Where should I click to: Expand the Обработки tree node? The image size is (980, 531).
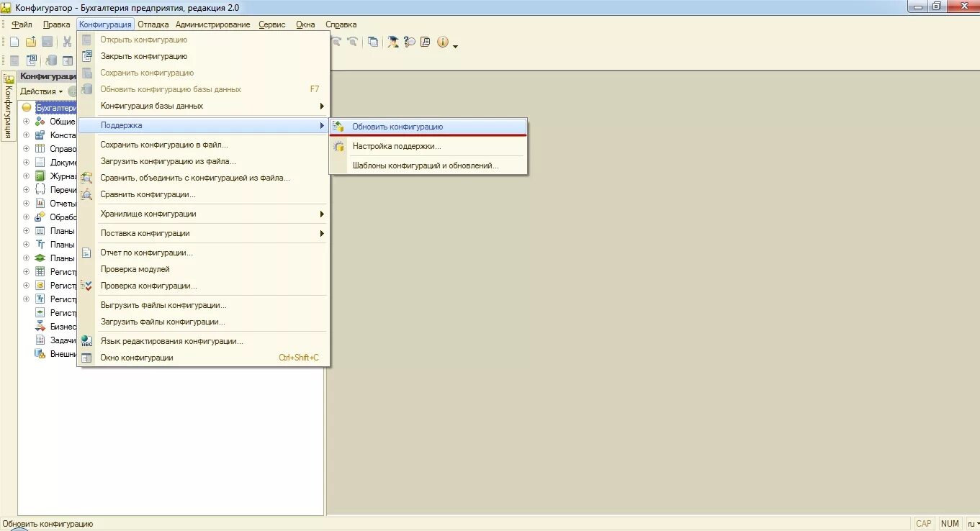27,217
